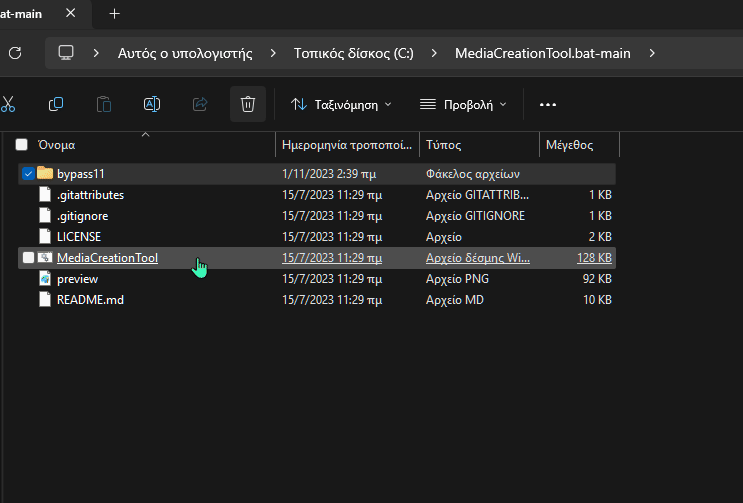Click the Αρχείο PNG type cell

(457, 279)
